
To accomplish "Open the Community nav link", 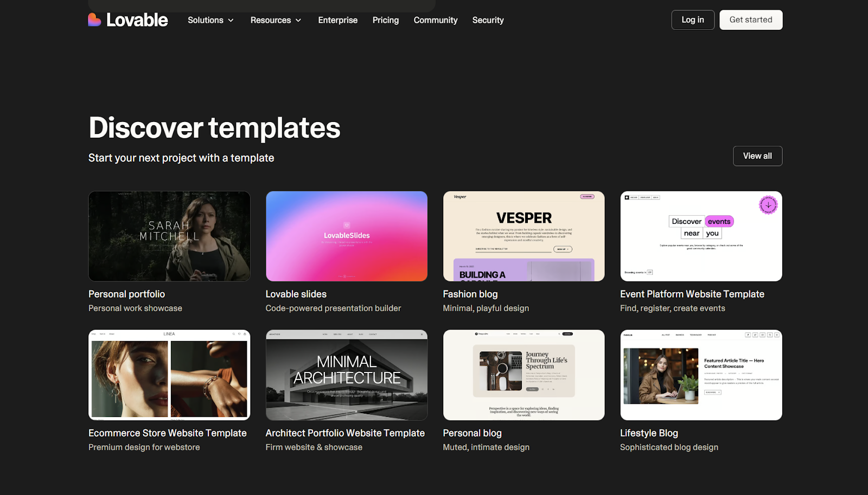I will 435,20.
